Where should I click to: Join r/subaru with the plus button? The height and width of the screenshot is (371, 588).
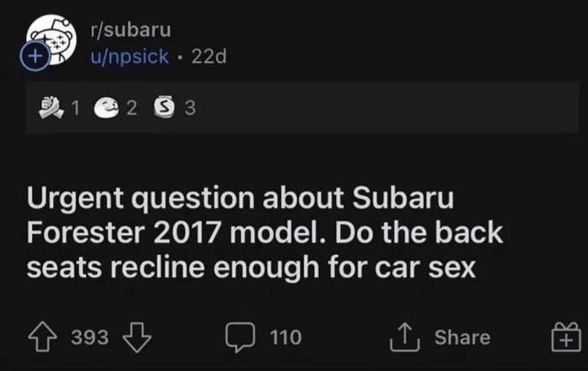coord(34,57)
